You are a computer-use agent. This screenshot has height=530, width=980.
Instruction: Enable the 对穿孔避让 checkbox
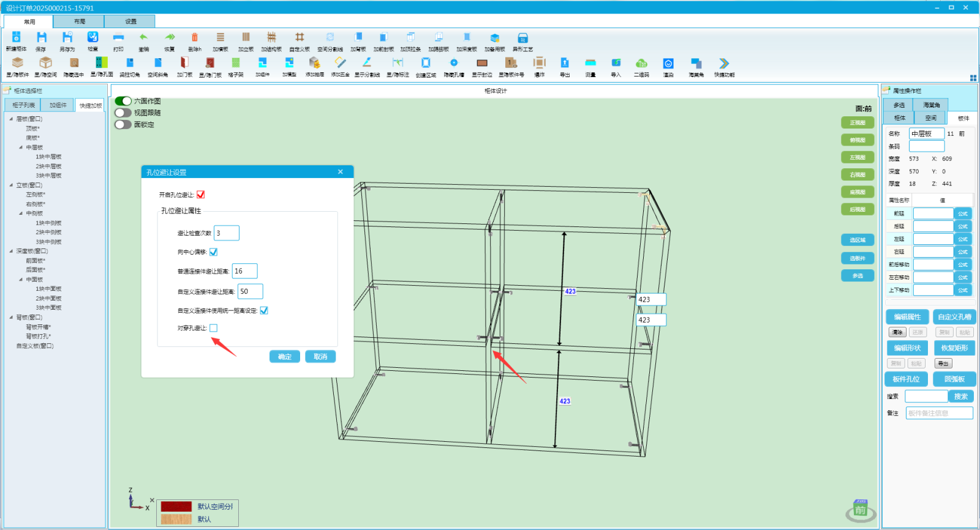point(213,328)
